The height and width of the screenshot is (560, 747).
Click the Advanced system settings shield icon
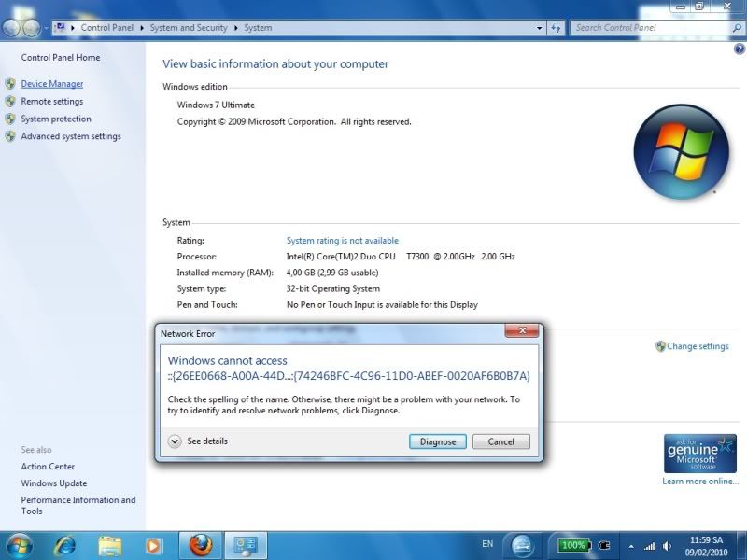click(10, 136)
